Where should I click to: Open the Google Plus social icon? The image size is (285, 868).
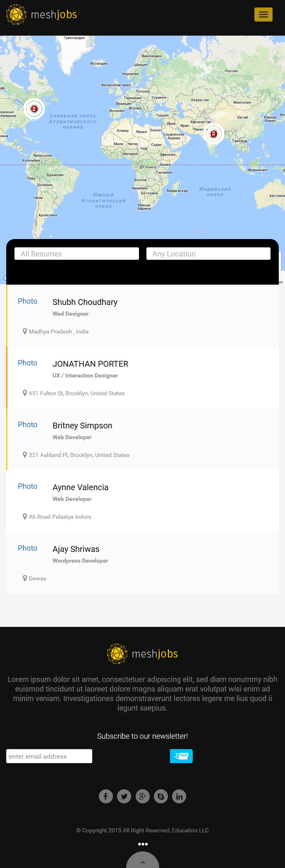point(142,796)
